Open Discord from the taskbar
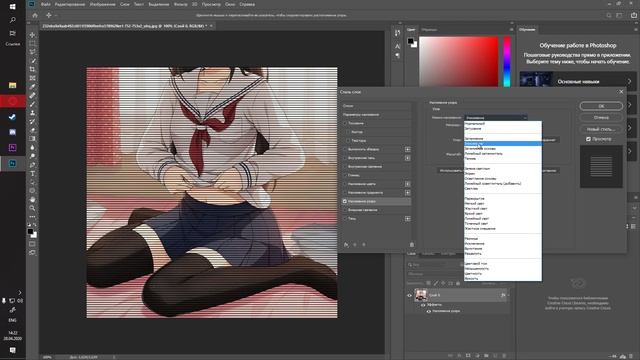The width and height of the screenshot is (640, 360). pyautogui.click(x=13, y=132)
